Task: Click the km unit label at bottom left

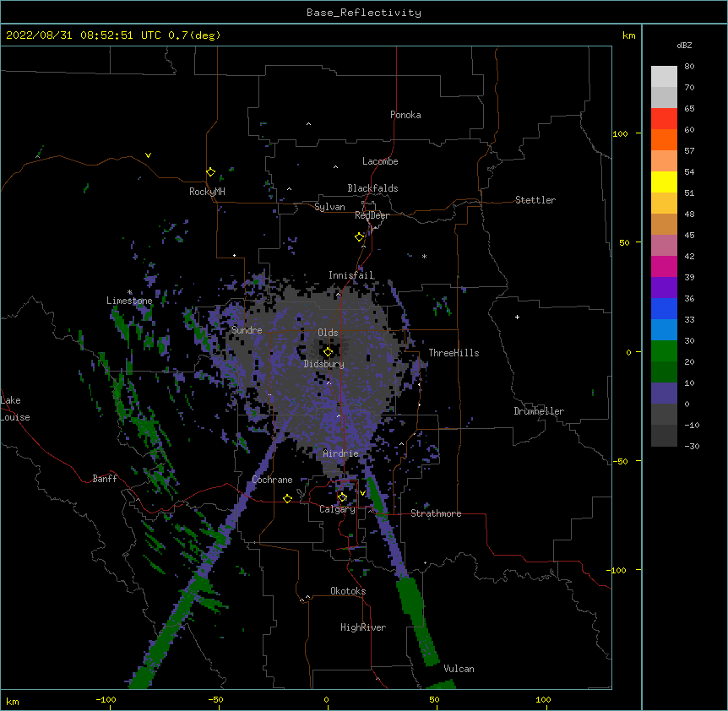Action: click(x=13, y=701)
